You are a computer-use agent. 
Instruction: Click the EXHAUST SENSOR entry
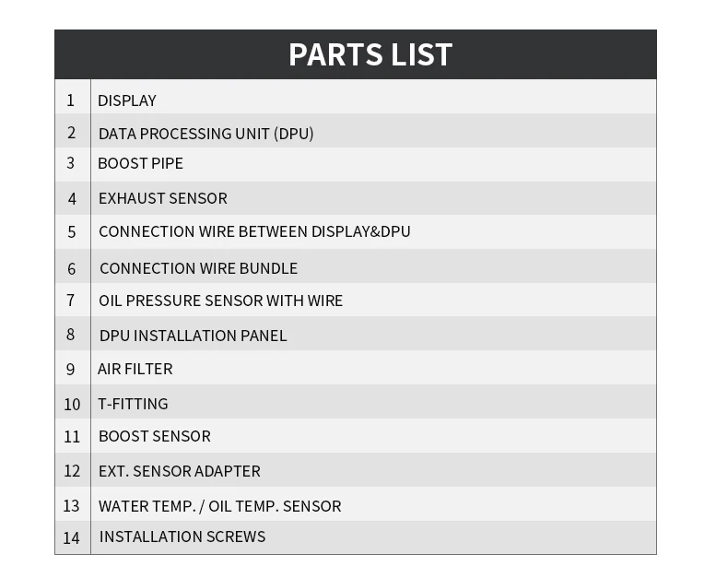pyautogui.click(x=163, y=198)
